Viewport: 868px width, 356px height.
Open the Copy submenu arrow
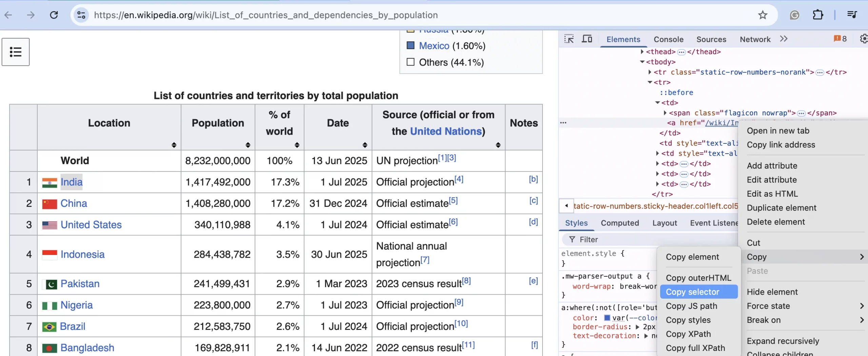tap(862, 257)
